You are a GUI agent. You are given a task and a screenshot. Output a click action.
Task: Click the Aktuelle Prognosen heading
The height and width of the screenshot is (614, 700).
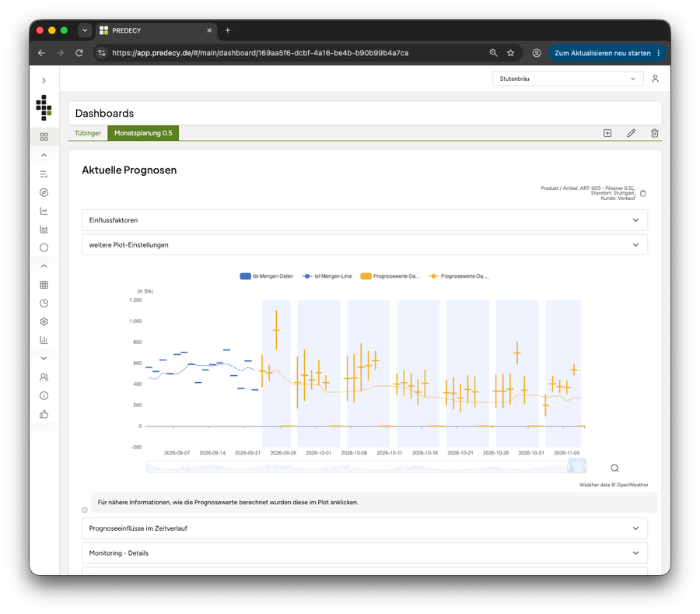[x=129, y=170]
